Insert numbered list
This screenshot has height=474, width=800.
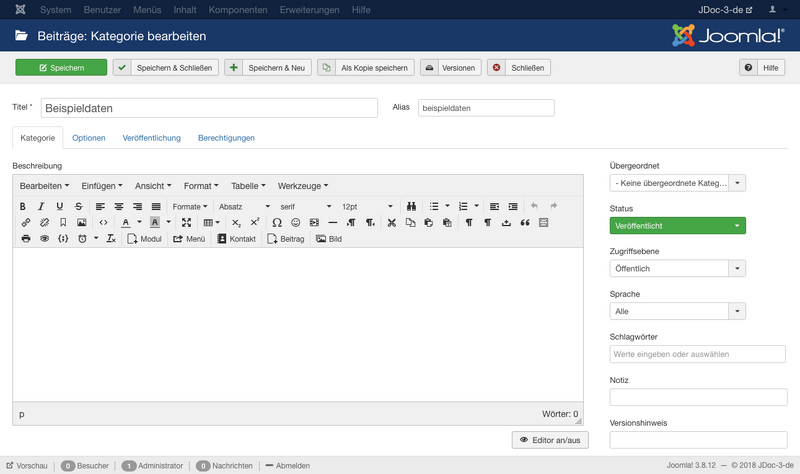pyautogui.click(x=463, y=206)
